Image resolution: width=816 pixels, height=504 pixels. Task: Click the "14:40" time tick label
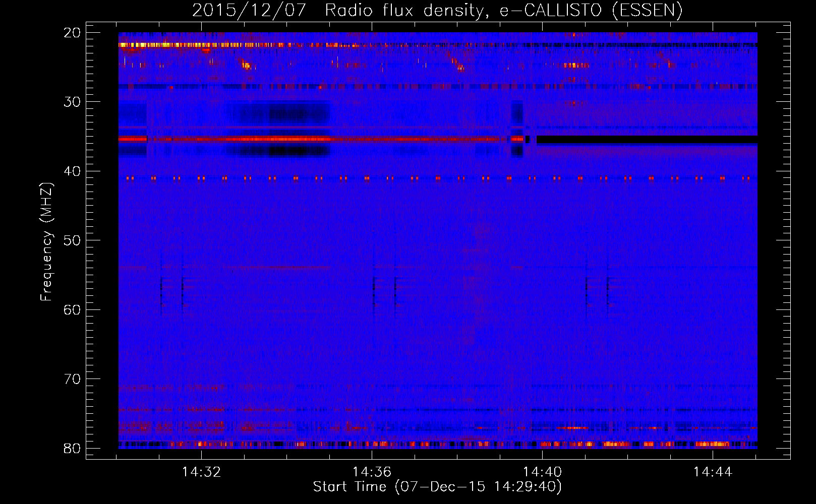coord(542,472)
